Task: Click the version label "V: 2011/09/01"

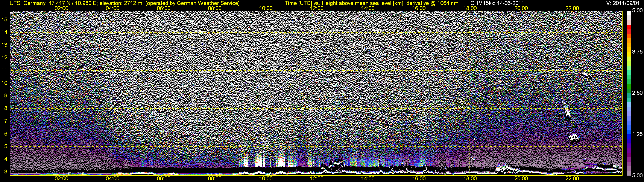Action: pyautogui.click(x=623, y=3)
